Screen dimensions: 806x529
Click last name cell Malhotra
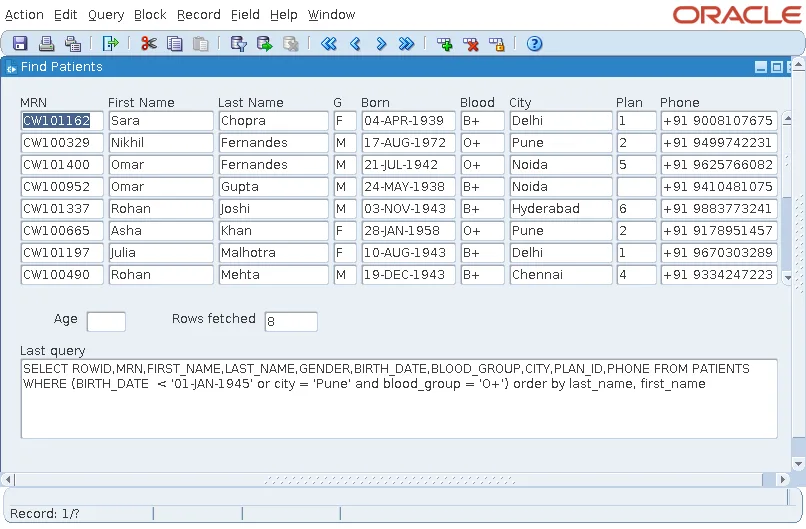coord(273,253)
